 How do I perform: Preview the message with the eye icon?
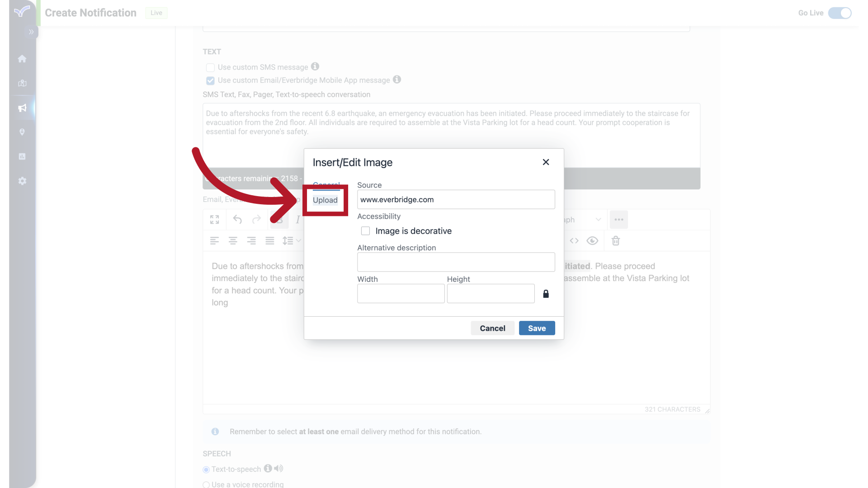[592, 241]
